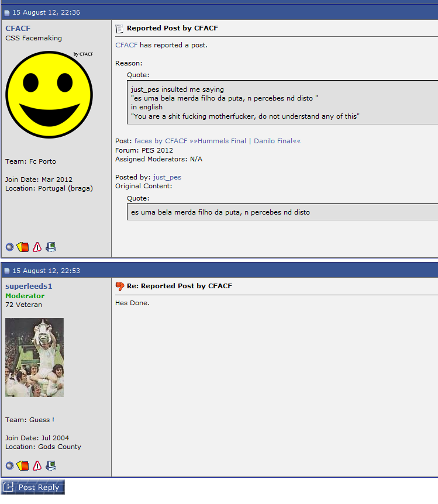This screenshot has width=438, height=504.
Task: Click the document icon beside Reported Post title
Action: click(x=120, y=28)
